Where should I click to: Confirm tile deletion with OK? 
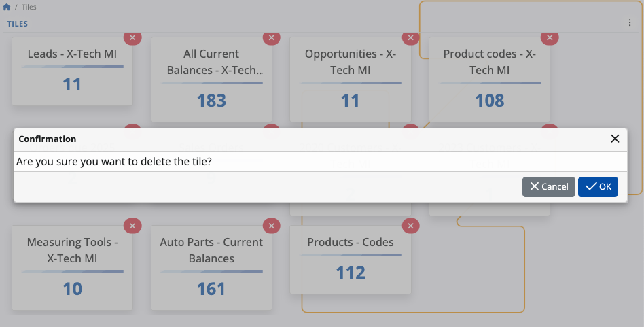598,187
